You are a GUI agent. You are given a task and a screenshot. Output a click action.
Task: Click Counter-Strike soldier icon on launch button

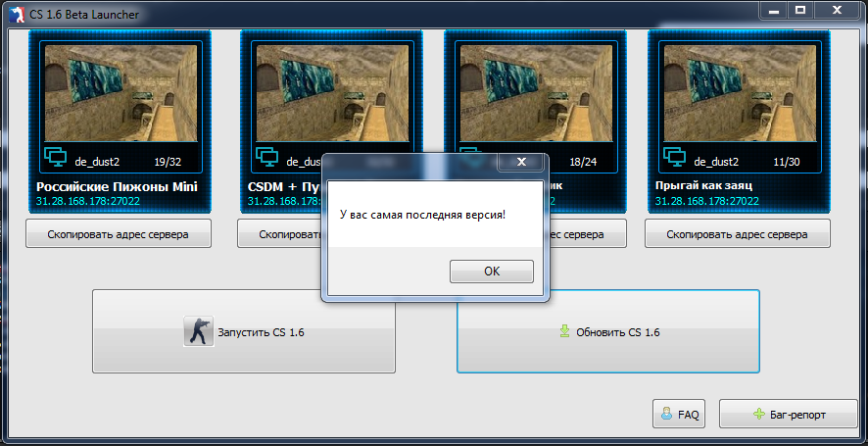coord(199,331)
